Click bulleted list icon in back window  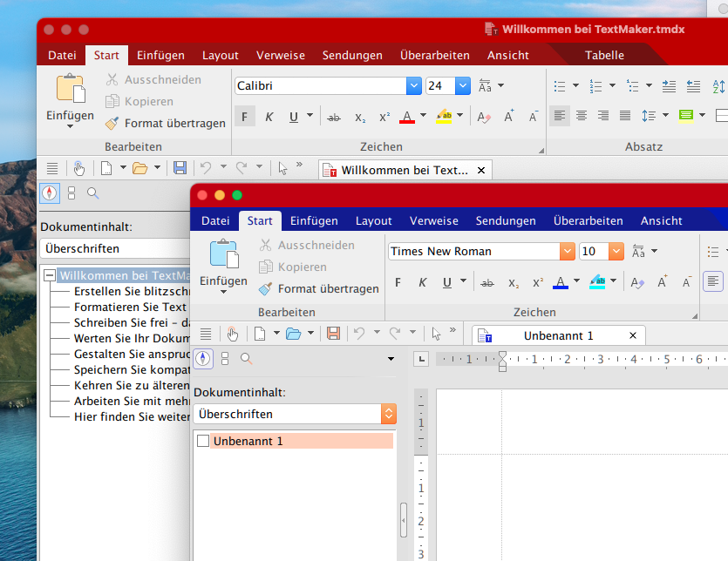(560, 86)
